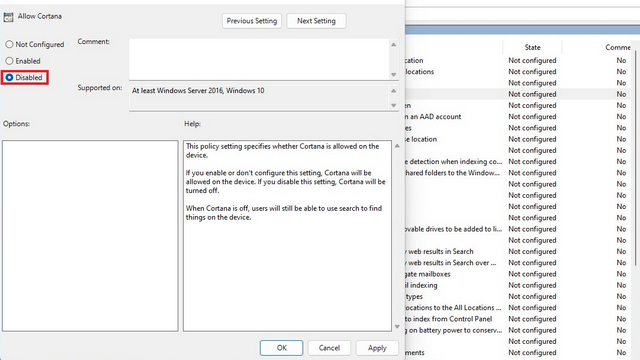Screen dimensions: 640x360
Task: Click the Help pane scroll up arrow
Action: coord(397,146)
